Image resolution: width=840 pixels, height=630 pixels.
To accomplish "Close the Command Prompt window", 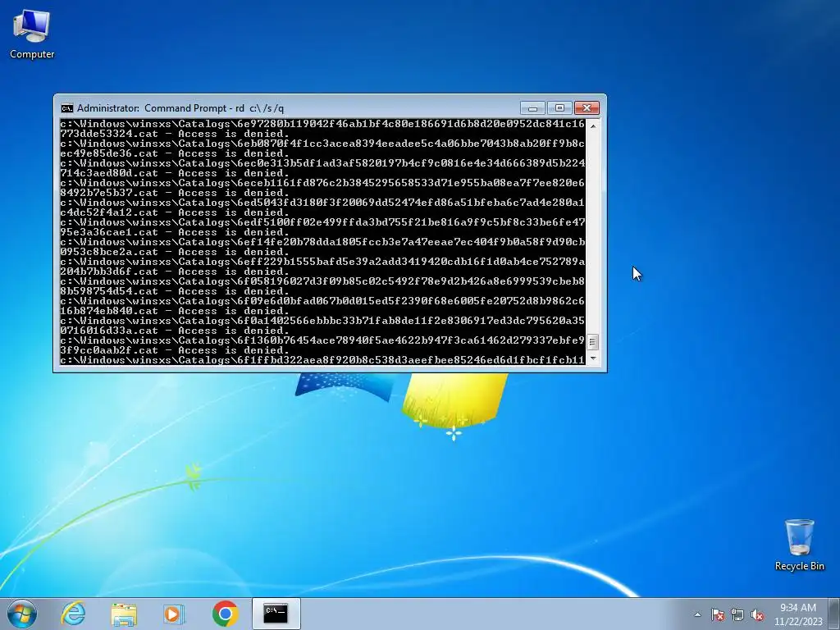I will (587, 108).
